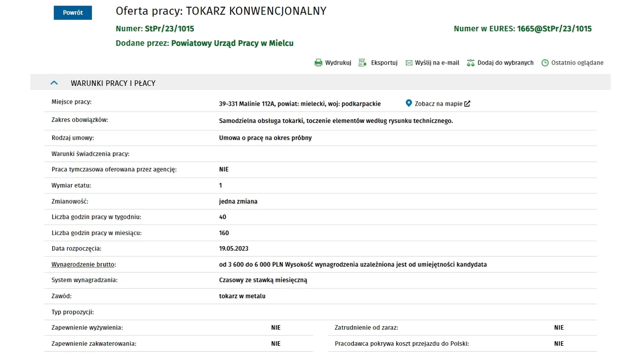Click Powiatowy Urząd Pracy w Mielcu text
This screenshot has height=364, width=626.
[x=232, y=43]
